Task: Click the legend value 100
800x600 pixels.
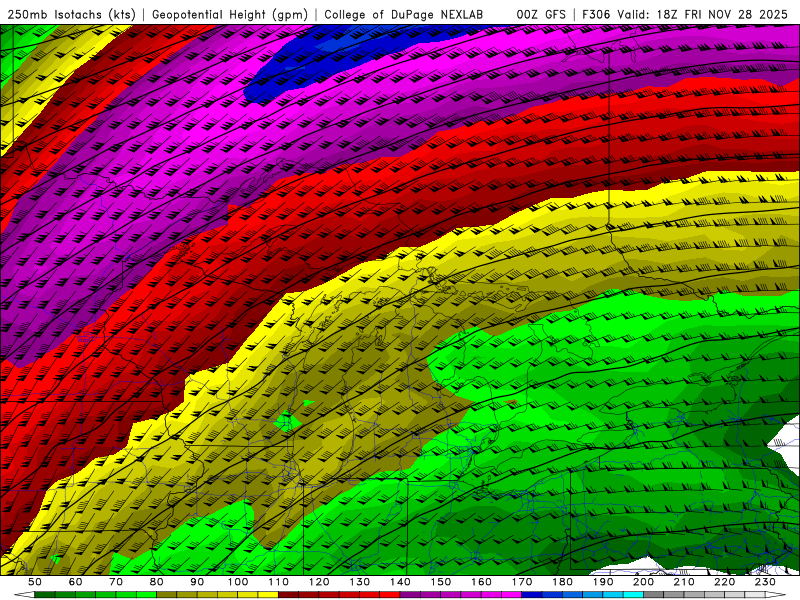Action: (238, 582)
